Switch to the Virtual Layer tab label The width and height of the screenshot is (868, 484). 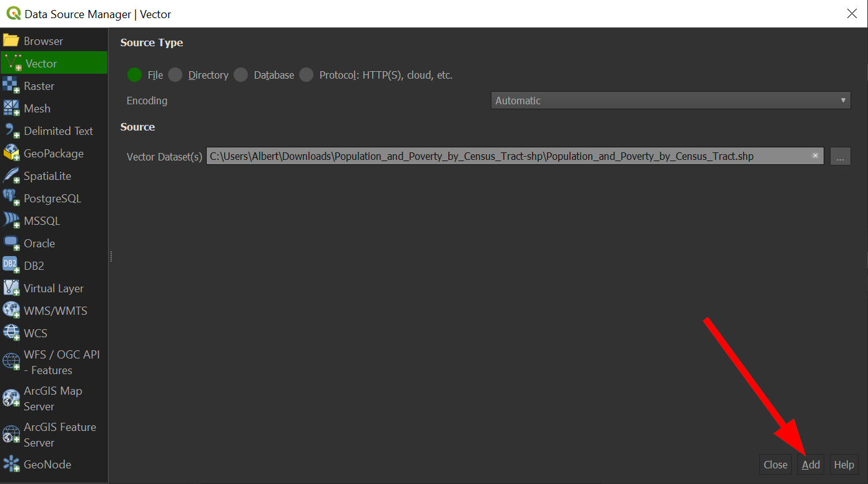point(53,289)
